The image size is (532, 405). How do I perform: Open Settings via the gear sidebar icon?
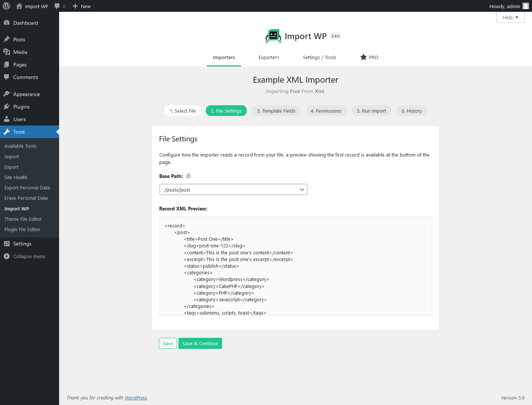7,244
